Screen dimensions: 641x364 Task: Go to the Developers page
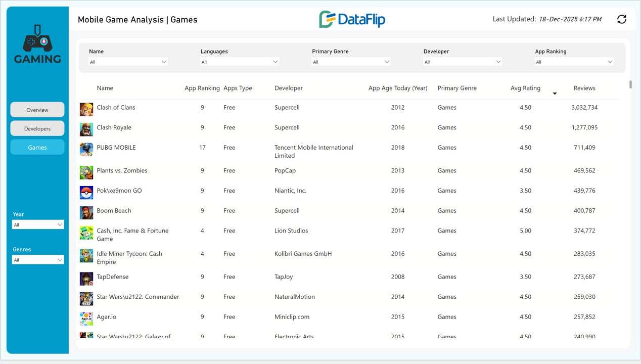point(37,128)
